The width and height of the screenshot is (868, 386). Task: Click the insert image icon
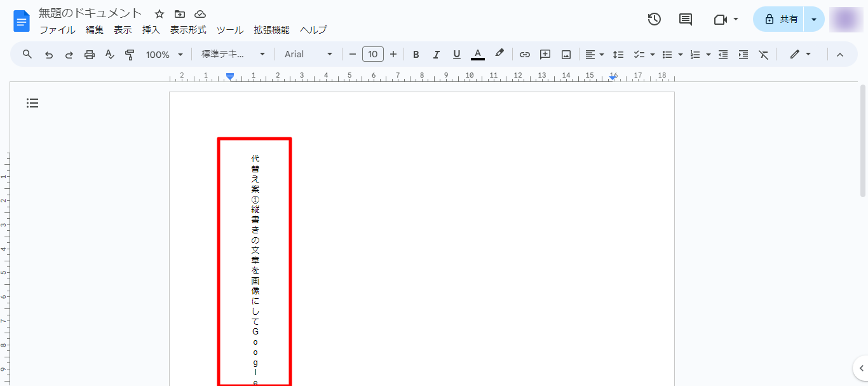pyautogui.click(x=566, y=55)
